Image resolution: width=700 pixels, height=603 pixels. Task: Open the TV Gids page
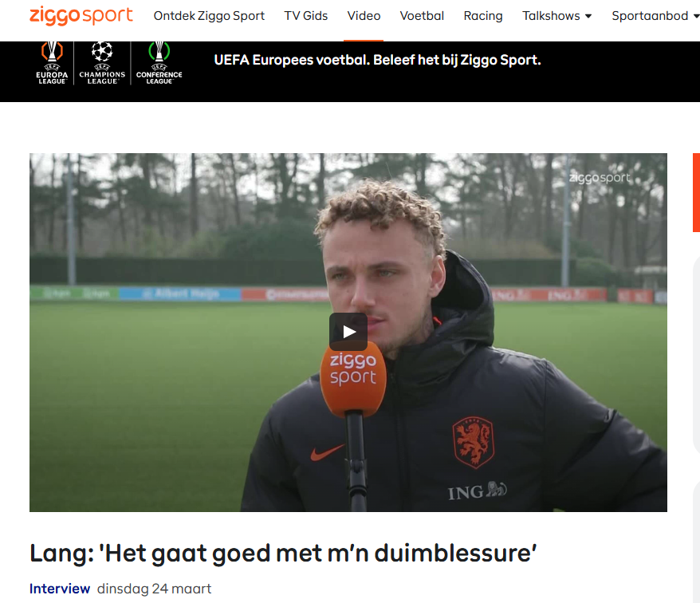click(306, 16)
